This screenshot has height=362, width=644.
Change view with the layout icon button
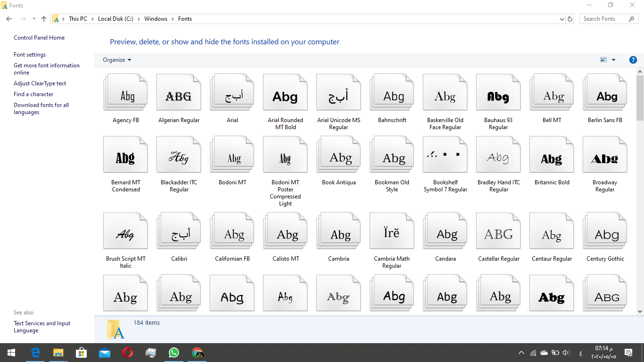tap(603, 60)
